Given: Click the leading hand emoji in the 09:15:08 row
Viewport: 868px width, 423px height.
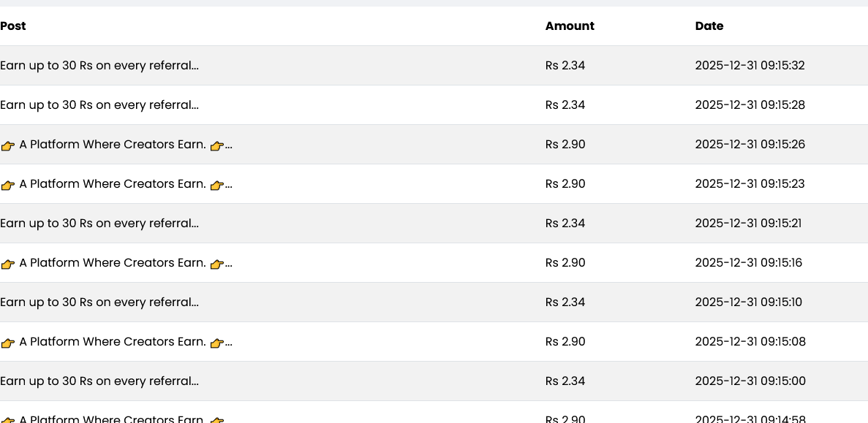Looking at the screenshot, I should coord(8,343).
